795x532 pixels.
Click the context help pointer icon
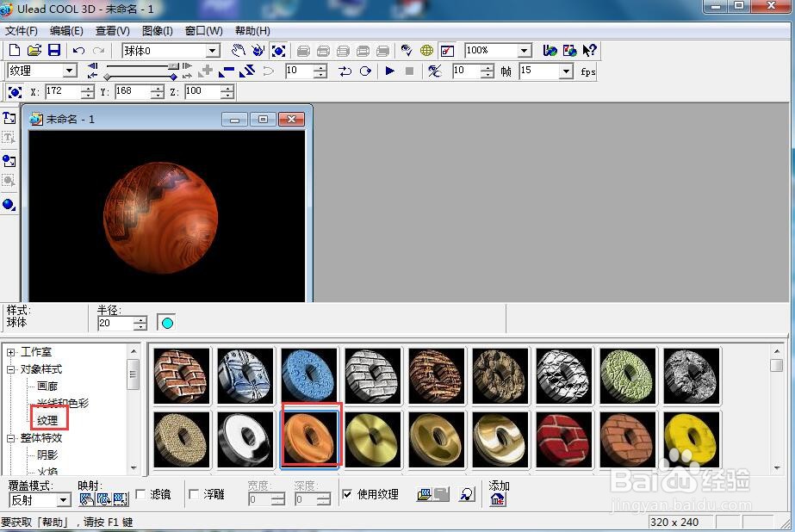point(590,51)
